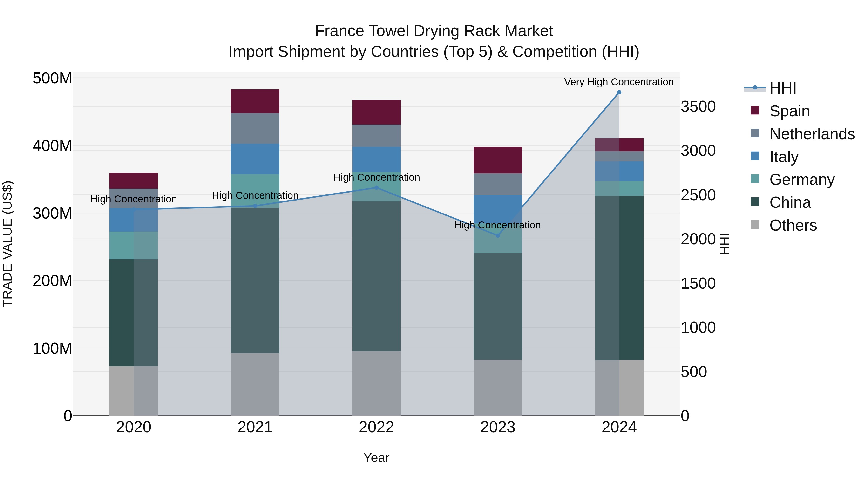The image size is (868, 488).
Task: Click the Netherlands legend color swatch
Action: 755,133
